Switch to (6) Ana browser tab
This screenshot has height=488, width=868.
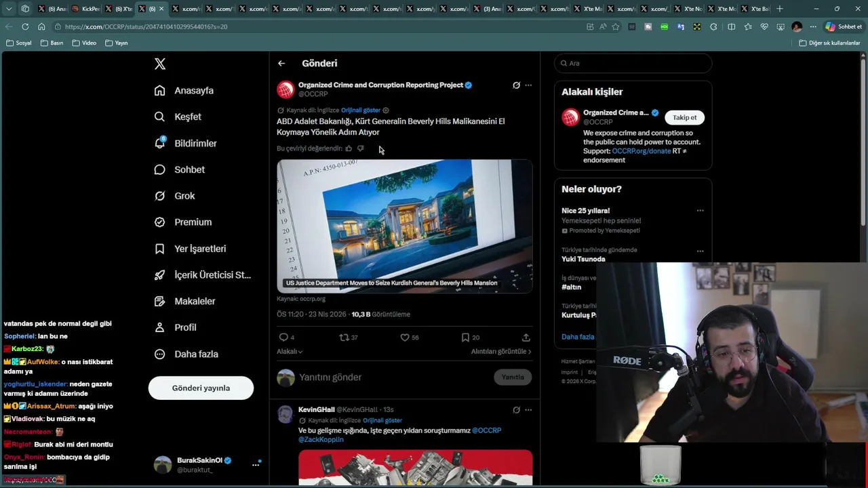click(53, 9)
